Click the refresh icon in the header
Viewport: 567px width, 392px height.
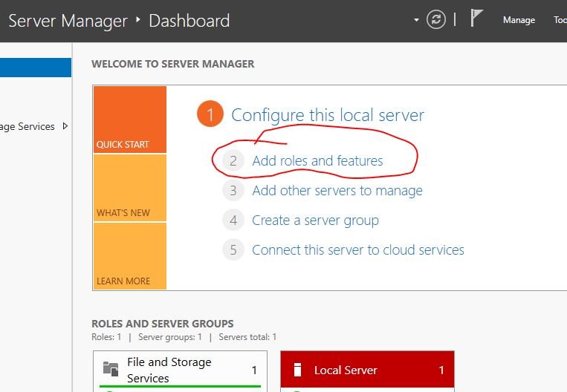[435, 19]
